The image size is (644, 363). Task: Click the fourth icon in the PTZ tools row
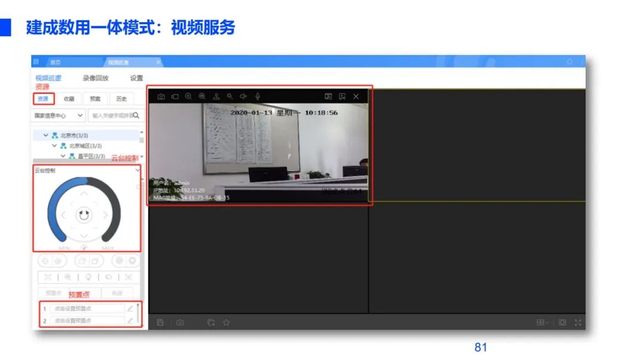click(x=109, y=277)
